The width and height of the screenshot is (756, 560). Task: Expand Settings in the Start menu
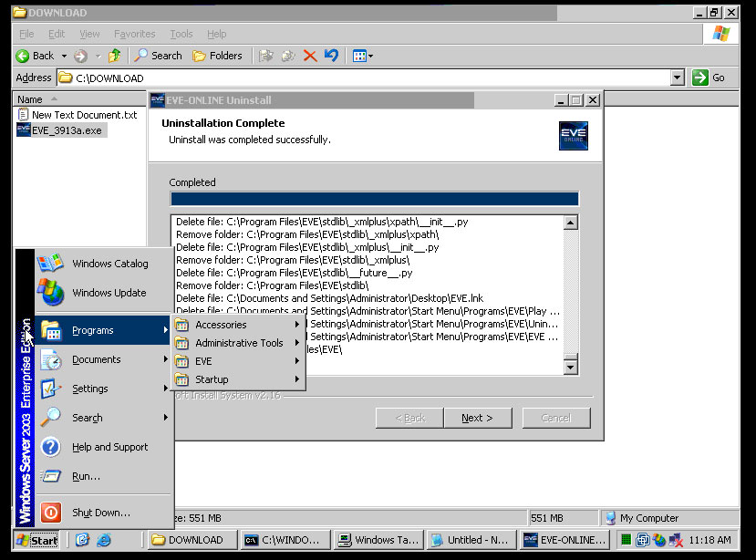(x=104, y=389)
